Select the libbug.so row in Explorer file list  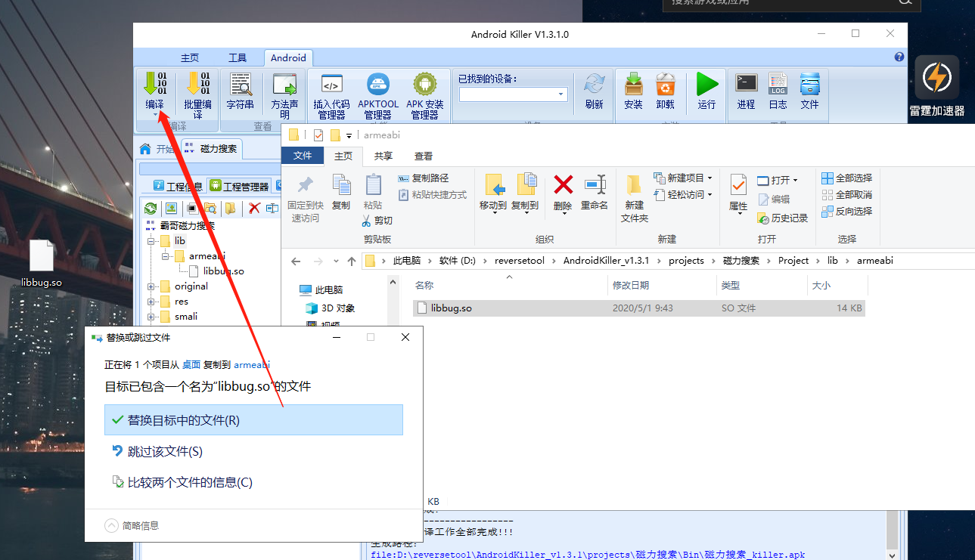point(638,308)
